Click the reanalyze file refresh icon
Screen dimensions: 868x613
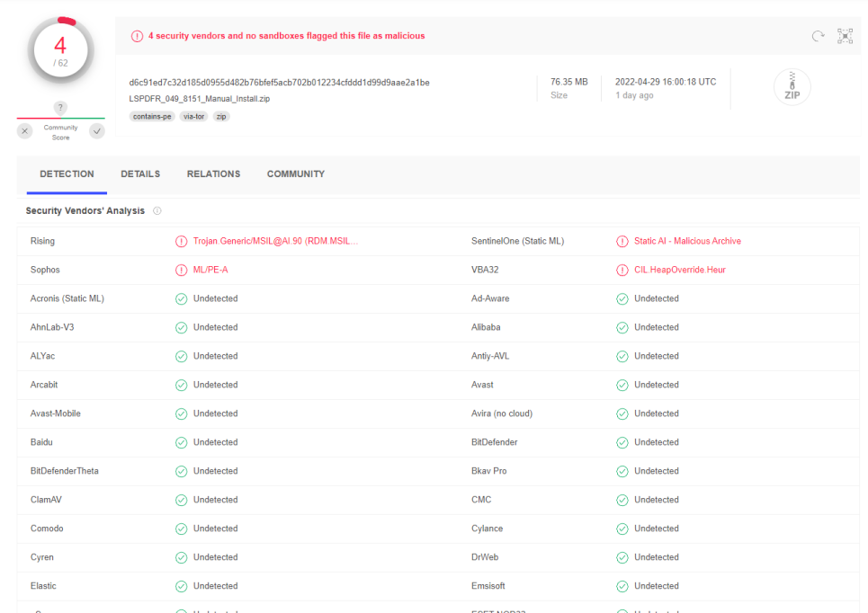pyautogui.click(x=818, y=36)
